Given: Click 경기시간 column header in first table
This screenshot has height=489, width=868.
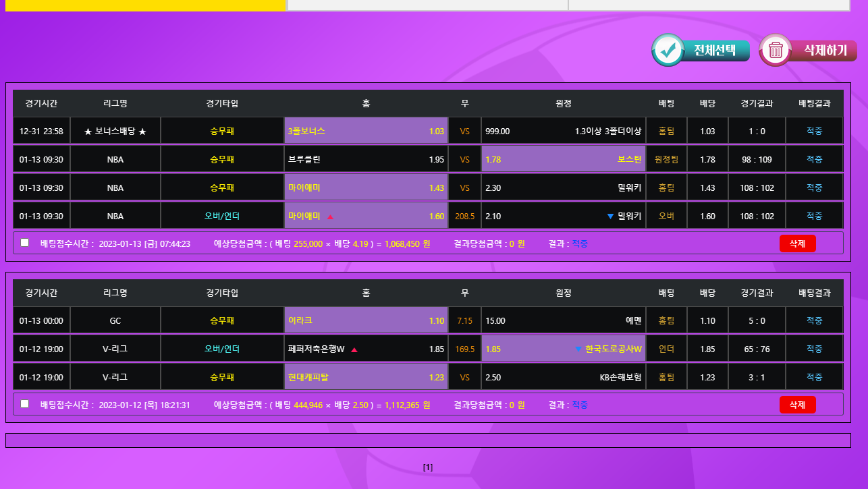Looking at the screenshot, I should click(x=41, y=103).
